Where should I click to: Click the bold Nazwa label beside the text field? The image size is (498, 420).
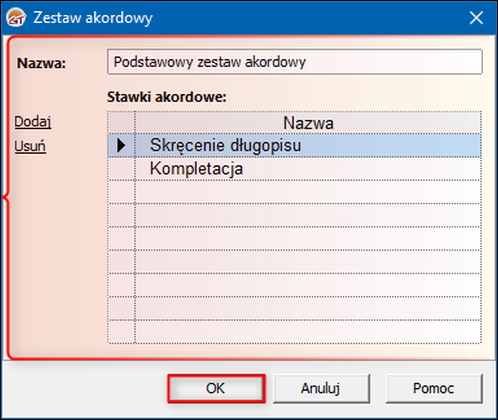[42, 63]
